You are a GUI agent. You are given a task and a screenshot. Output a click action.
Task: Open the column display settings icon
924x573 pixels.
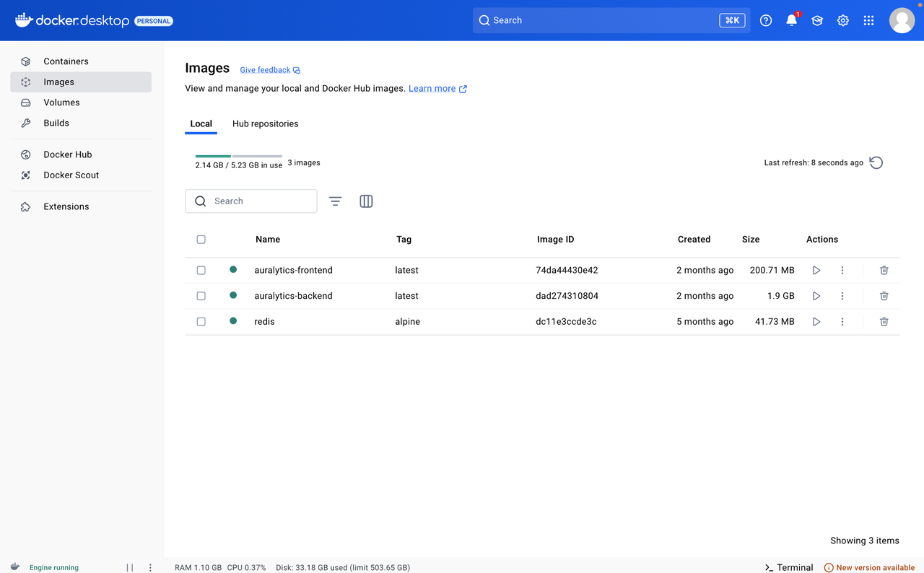click(x=366, y=201)
